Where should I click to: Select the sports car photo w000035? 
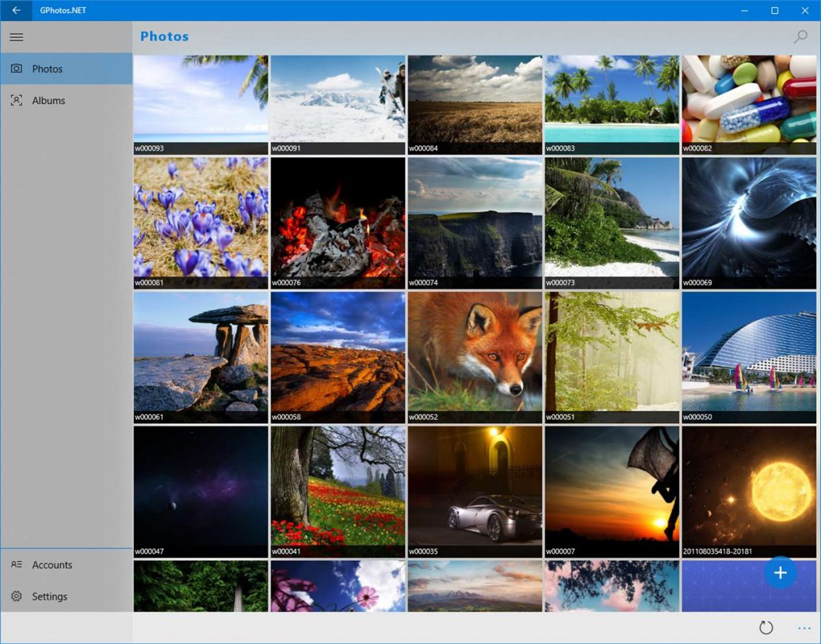point(474,489)
